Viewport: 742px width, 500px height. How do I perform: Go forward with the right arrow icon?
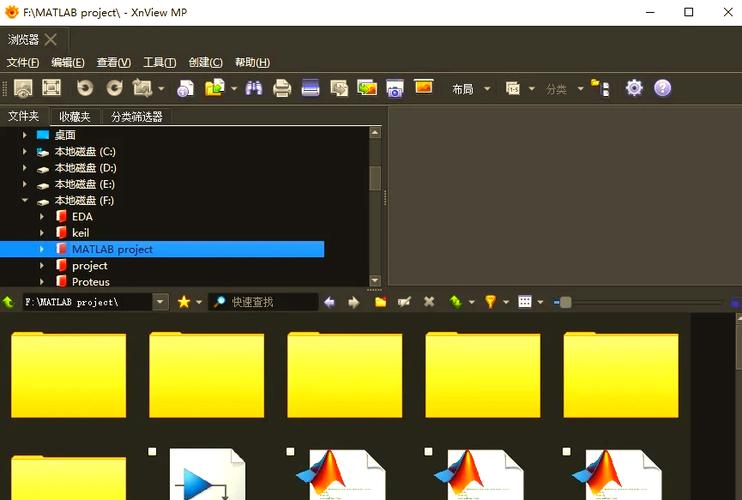coord(353,302)
